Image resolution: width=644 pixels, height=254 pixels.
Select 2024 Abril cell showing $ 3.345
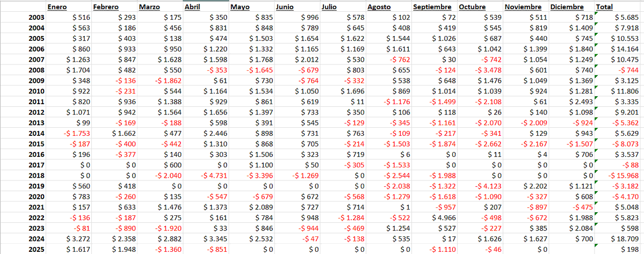[206, 239]
